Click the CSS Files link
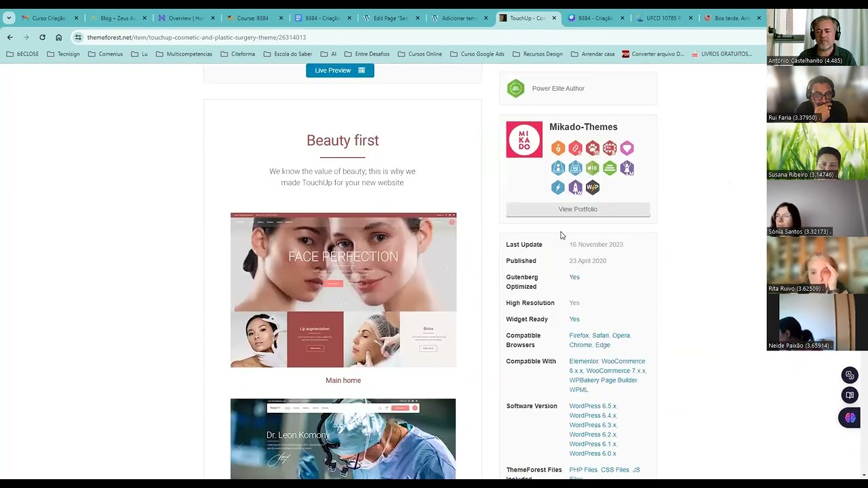This screenshot has height=488, width=868. coord(615,470)
